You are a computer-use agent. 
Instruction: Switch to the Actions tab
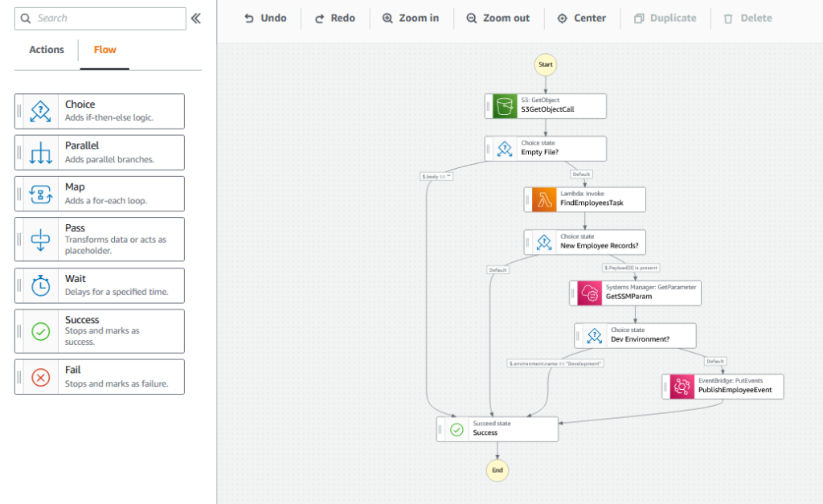click(46, 50)
